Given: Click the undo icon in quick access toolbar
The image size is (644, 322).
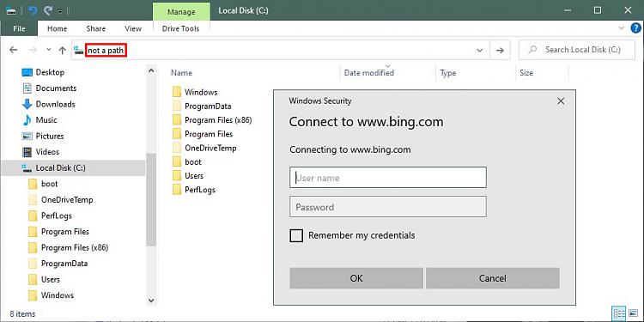Looking at the screenshot, I should (x=33, y=10).
